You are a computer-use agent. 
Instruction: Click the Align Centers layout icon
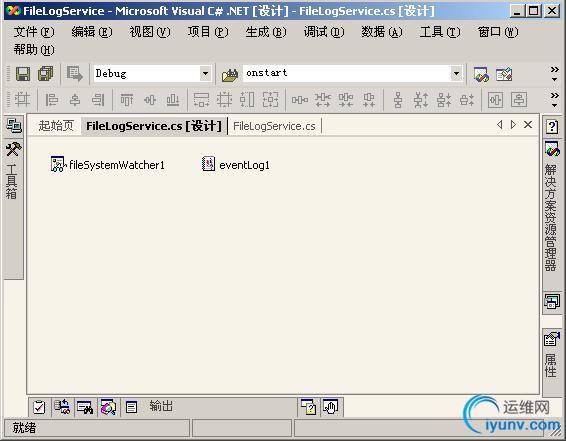pyautogui.click(x=75, y=100)
